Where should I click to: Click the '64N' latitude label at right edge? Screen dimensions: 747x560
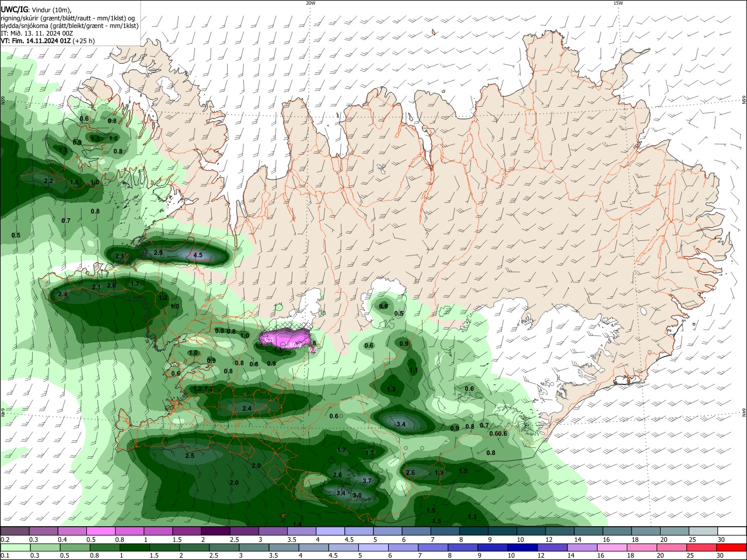[x=744, y=412]
